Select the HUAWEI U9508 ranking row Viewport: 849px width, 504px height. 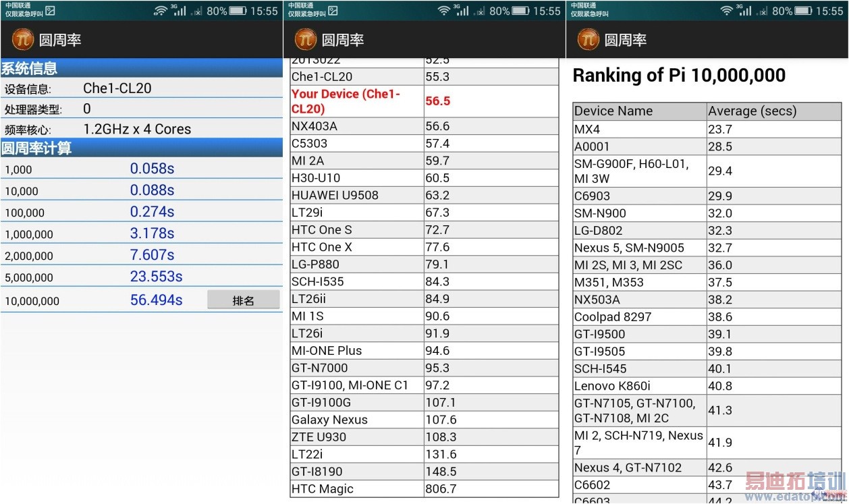click(424, 195)
